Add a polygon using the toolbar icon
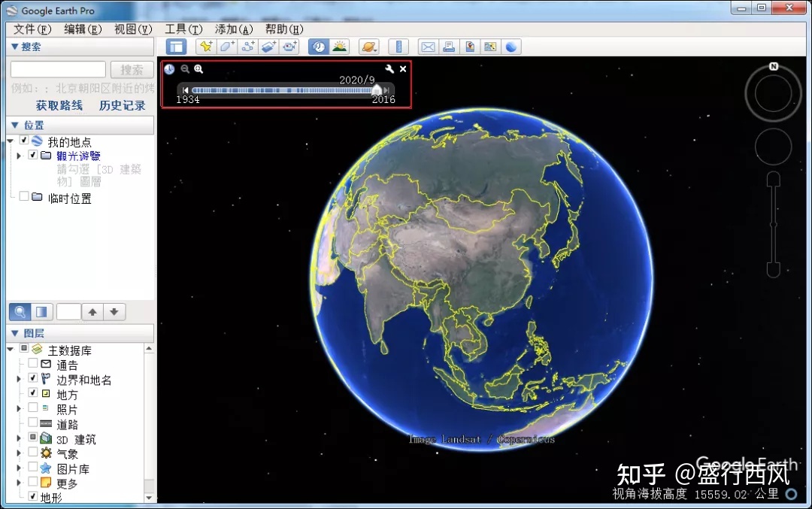Screen dimensions: 812x509 (227, 47)
